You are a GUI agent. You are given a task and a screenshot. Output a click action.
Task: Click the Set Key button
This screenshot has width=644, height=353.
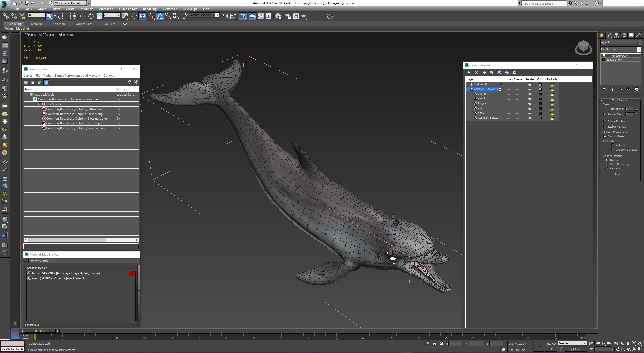(551, 349)
